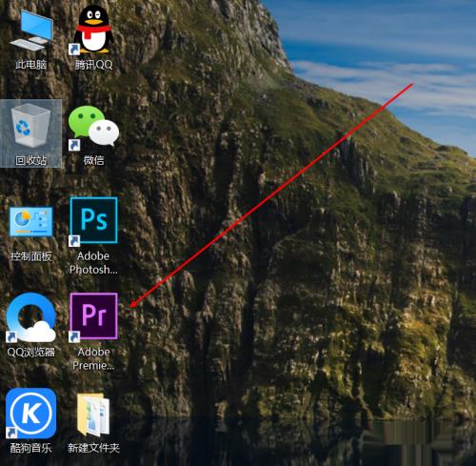Click the 回收站 label text
The height and width of the screenshot is (466, 476).
(30, 160)
